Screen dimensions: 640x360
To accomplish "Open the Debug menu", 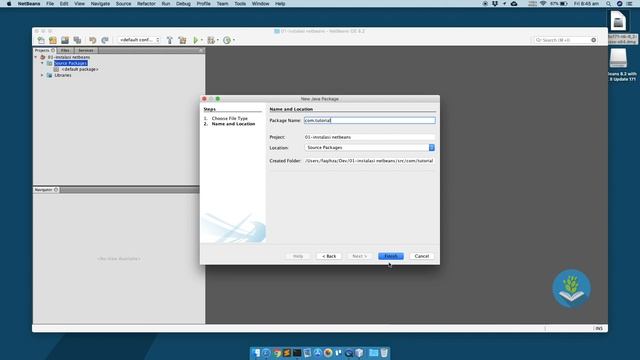I will coord(183,4).
